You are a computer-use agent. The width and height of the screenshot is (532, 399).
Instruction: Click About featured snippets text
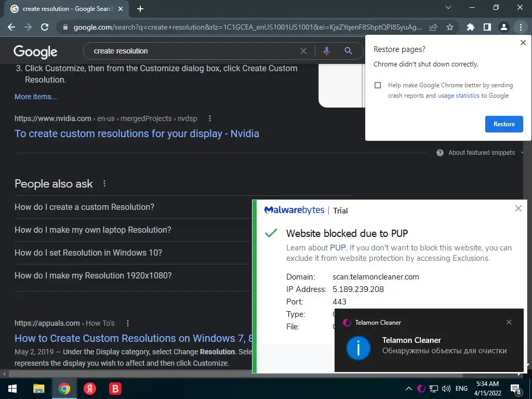coord(482,153)
